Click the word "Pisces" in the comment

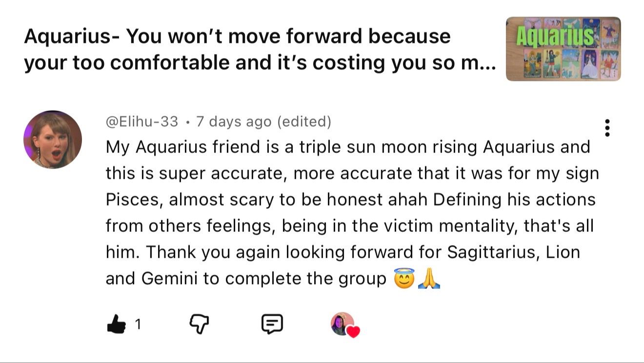pos(133,199)
